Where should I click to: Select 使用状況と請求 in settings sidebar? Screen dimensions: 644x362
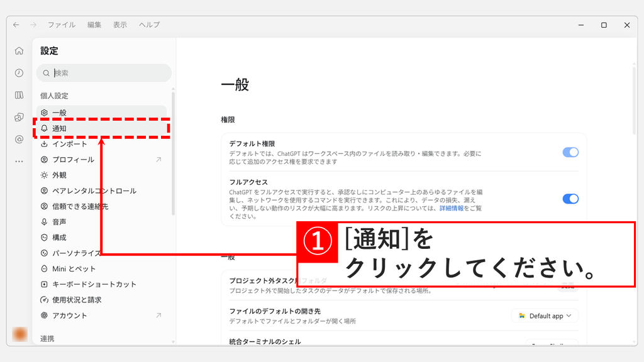tap(101, 300)
